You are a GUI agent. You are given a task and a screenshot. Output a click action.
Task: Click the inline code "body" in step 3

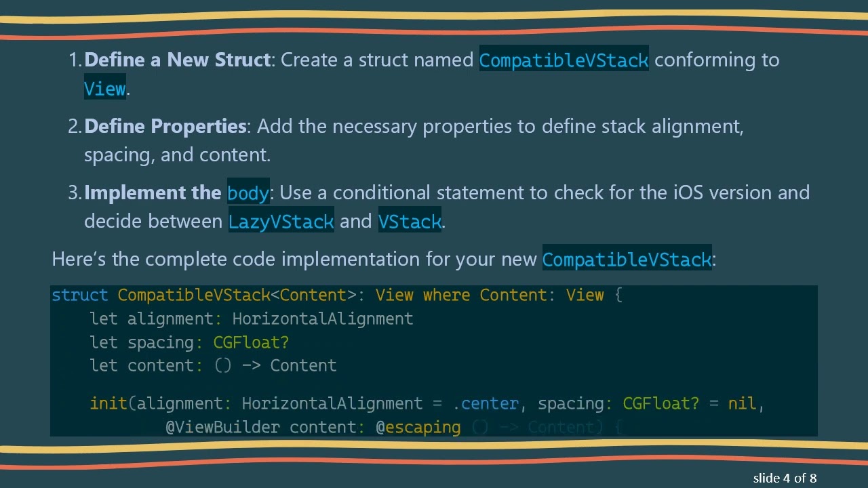tap(248, 193)
